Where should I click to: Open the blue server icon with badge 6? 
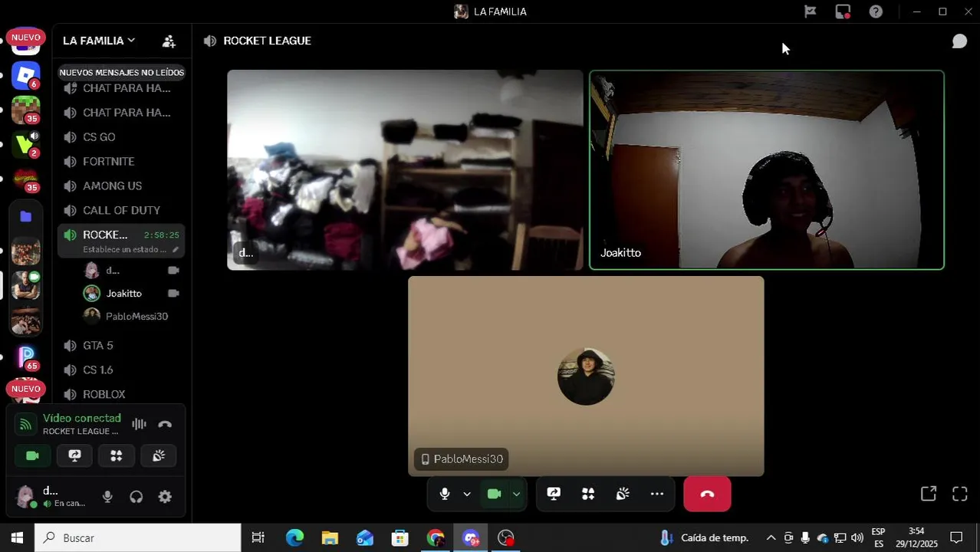tap(25, 75)
